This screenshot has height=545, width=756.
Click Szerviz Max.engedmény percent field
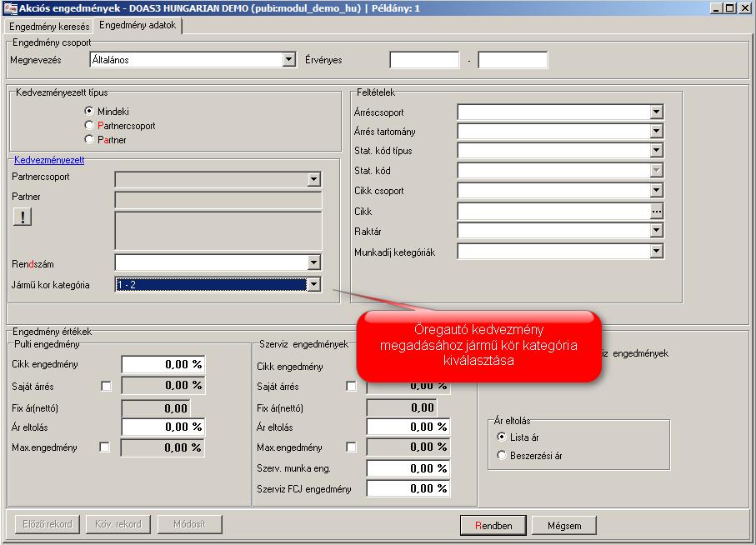[x=408, y=447]
